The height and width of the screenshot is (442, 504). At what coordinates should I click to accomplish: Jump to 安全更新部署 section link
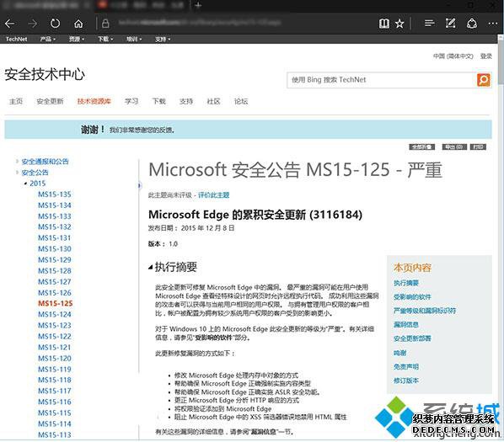point(412,338)
